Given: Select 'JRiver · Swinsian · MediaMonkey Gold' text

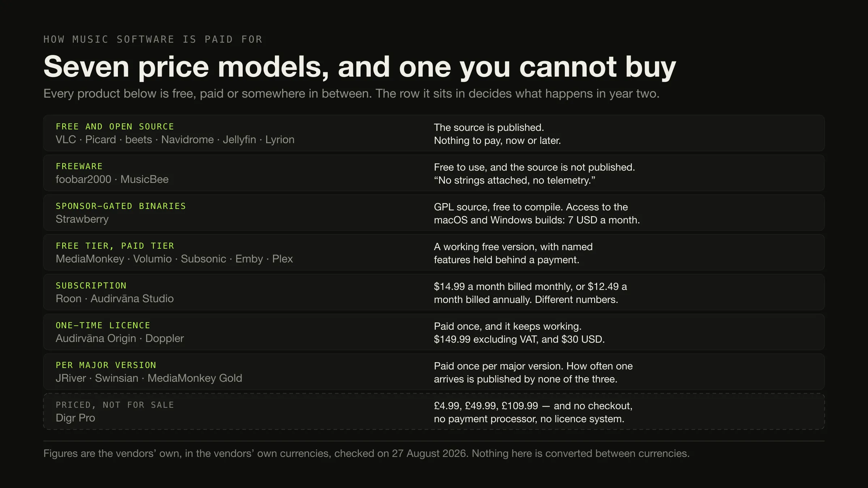Looking at the screenshot, I should [149, 378].
